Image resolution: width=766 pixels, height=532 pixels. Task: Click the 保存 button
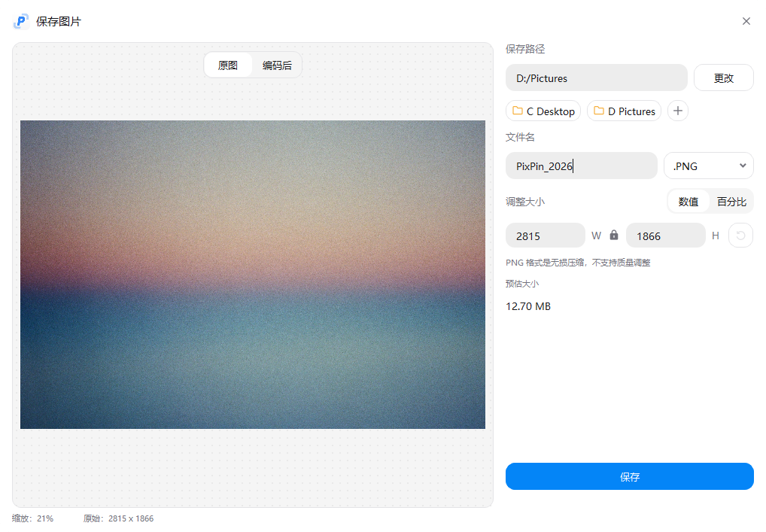point(629,476)
